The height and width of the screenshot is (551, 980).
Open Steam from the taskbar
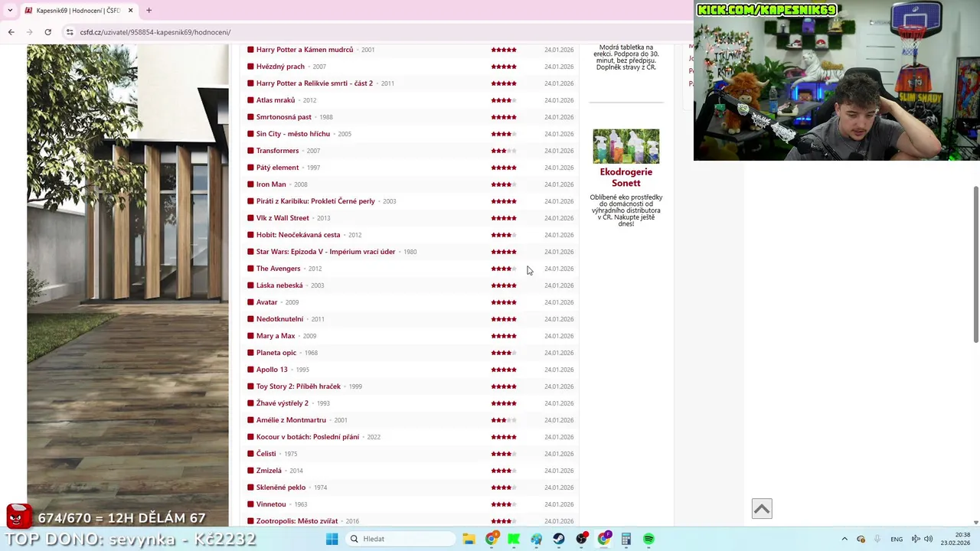tap(559, 539)
